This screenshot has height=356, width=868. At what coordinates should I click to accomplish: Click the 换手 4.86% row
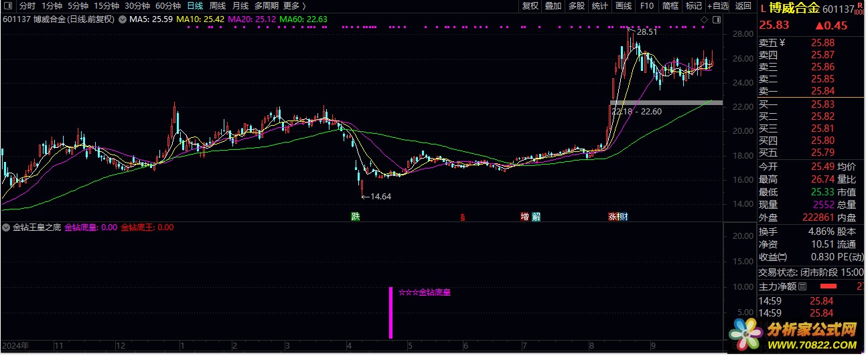(796, 232)
